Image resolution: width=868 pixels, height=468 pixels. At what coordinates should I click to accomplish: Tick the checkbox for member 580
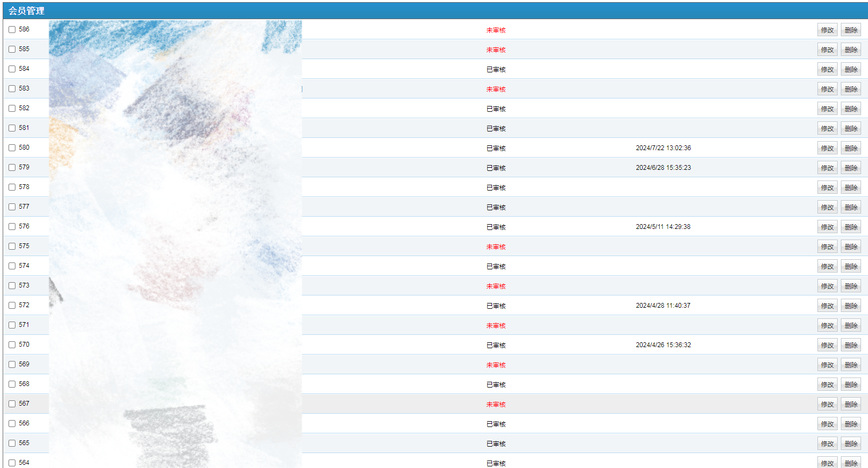click(12, 148)
